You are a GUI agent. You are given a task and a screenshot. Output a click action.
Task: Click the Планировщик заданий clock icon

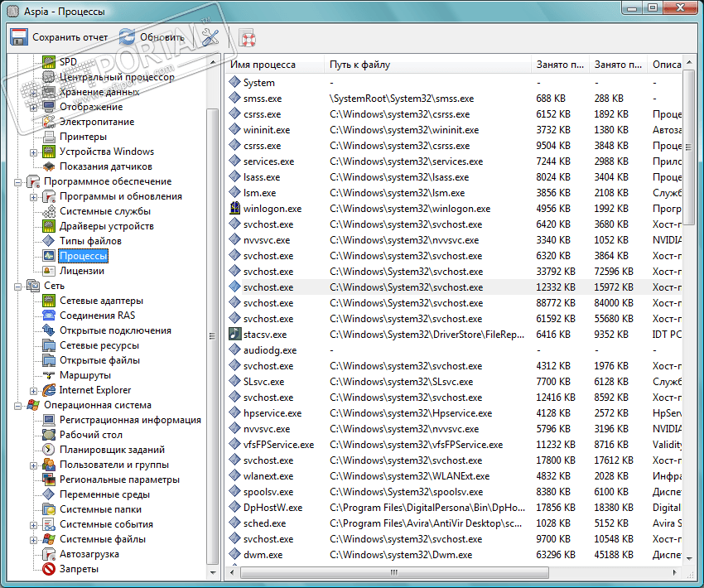[x=49, y=450]
